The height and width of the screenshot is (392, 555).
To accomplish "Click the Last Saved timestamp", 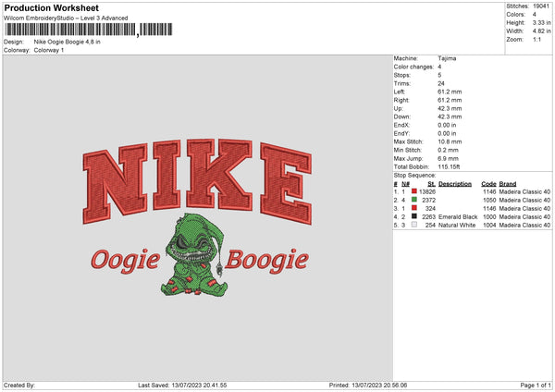I will tap(182, 386).
